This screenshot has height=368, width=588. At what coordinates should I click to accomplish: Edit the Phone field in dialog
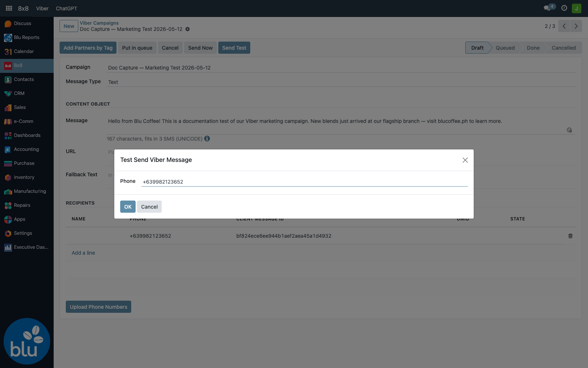point(305,182)
